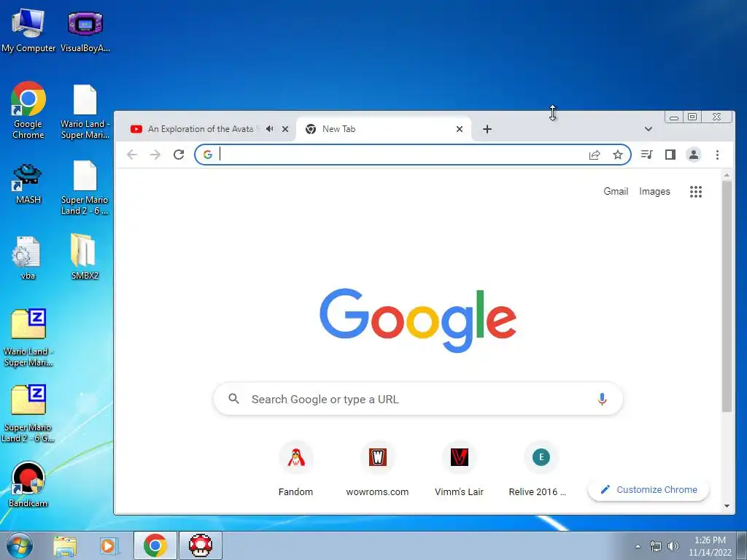Open the volume tray icon
Image resolution: width=747 pixels, height=560 pixels.
673,546
